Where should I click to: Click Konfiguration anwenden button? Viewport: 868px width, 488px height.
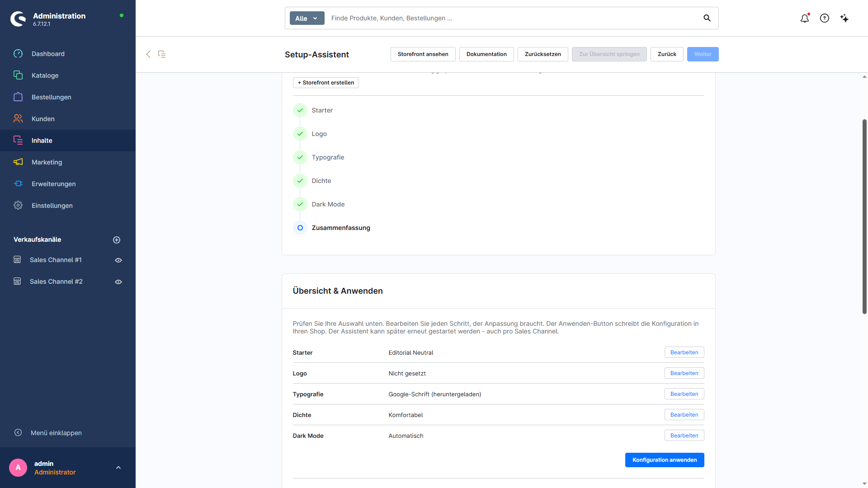click(x=665, y=460)
